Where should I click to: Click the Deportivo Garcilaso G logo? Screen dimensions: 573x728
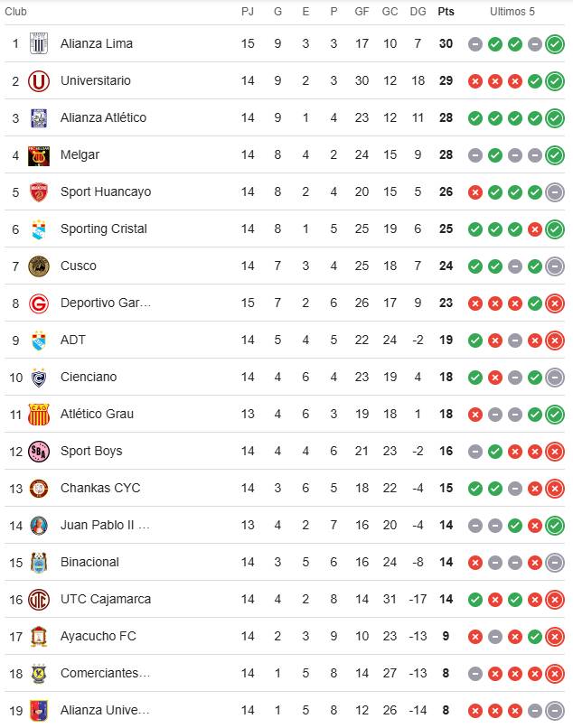39,303
